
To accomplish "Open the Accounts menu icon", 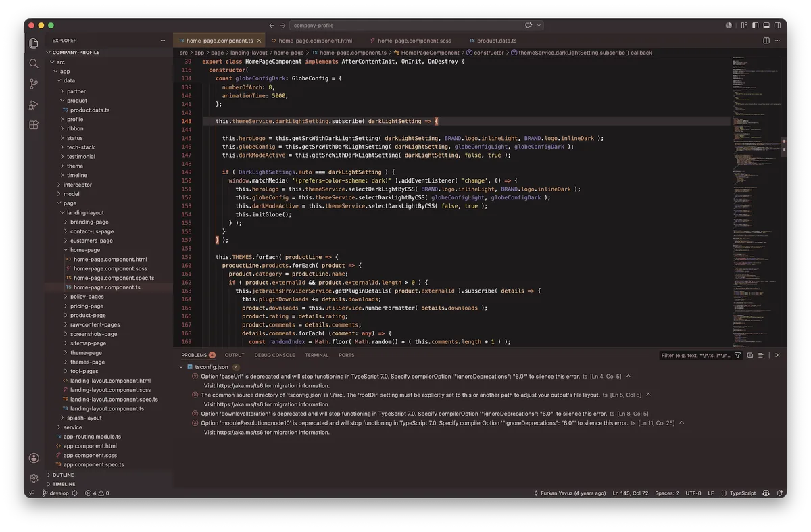I will [34, 458].
